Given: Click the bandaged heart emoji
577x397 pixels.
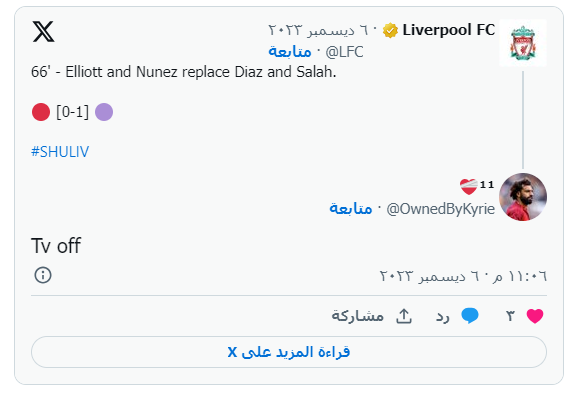Looking at the screenshot, I should (468, 187).
